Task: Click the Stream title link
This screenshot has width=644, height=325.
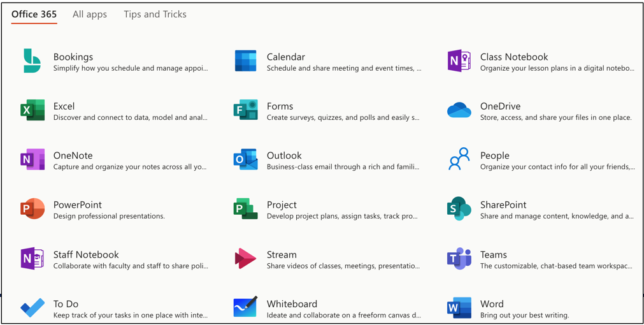Action: [x=282, y=254]
